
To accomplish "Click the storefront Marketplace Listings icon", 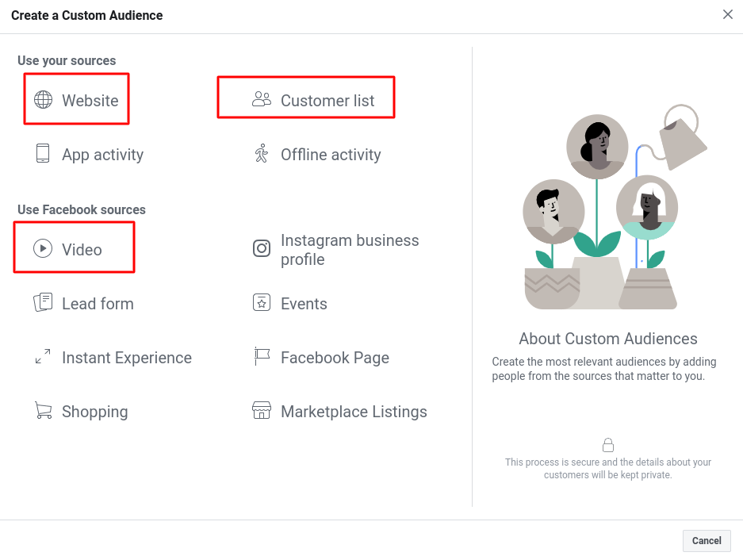I will (x=261, y=411).
